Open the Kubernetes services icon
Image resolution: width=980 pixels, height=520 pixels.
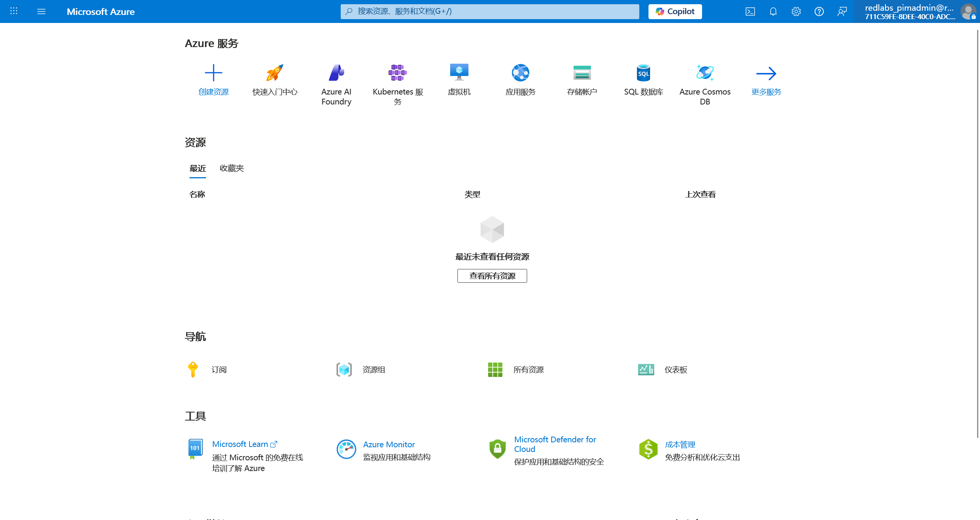point(397,73)
